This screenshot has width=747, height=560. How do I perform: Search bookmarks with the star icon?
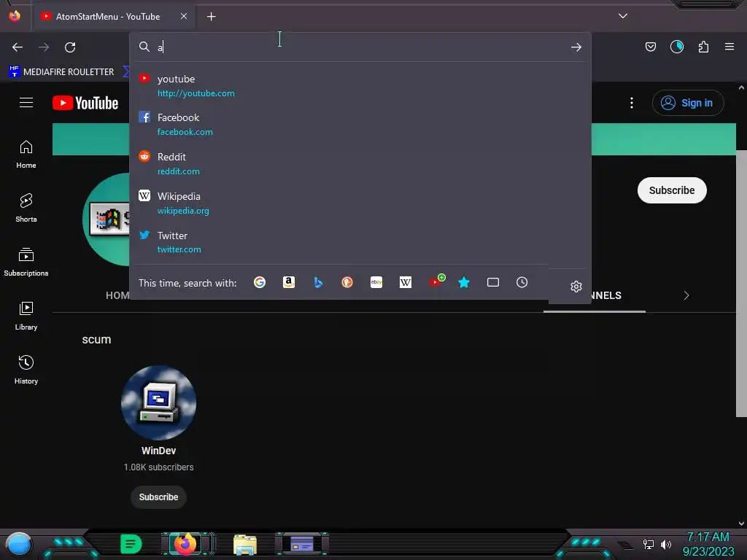[x=463, y=282]
